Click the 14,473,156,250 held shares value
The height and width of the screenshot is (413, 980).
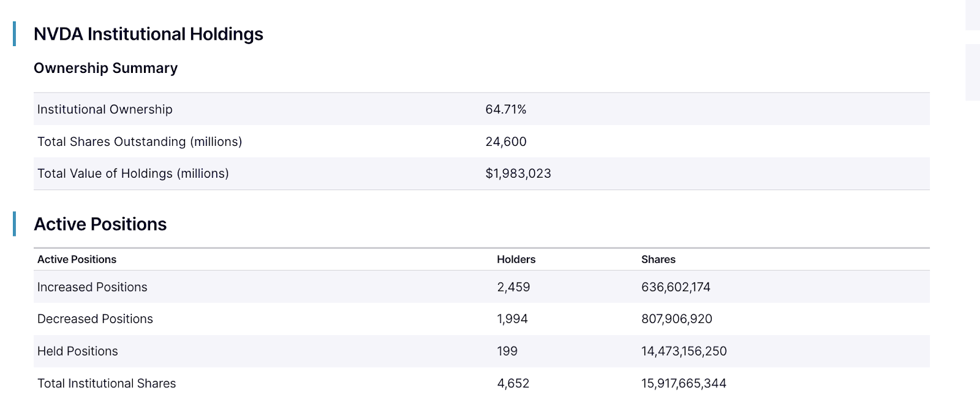pos(684,351)
